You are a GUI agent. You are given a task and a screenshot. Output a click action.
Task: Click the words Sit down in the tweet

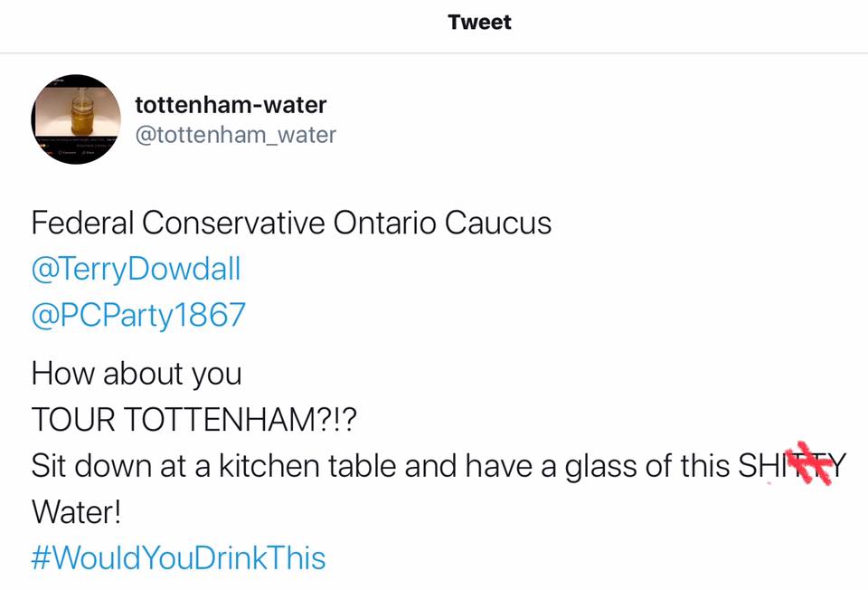[x=91, y=465]
